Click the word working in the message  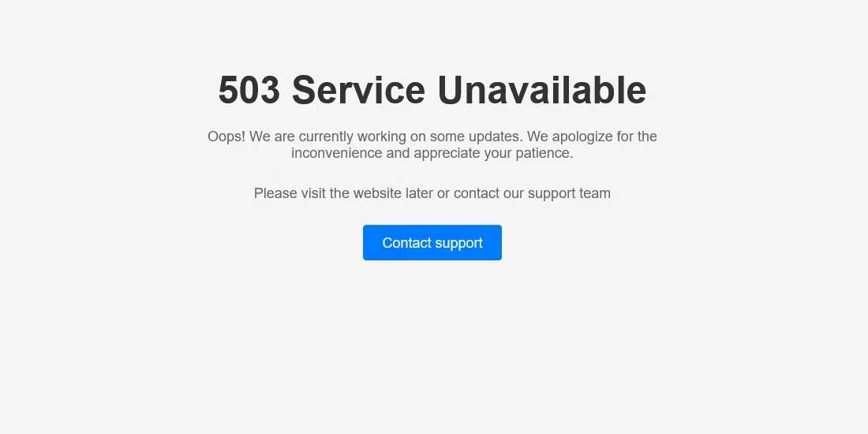pos(381,137)
